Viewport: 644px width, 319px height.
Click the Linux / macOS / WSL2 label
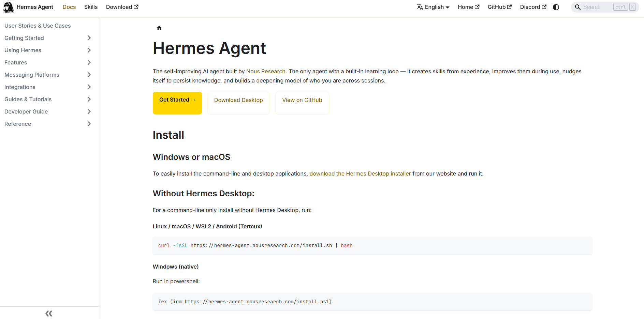tap(207, 226)
